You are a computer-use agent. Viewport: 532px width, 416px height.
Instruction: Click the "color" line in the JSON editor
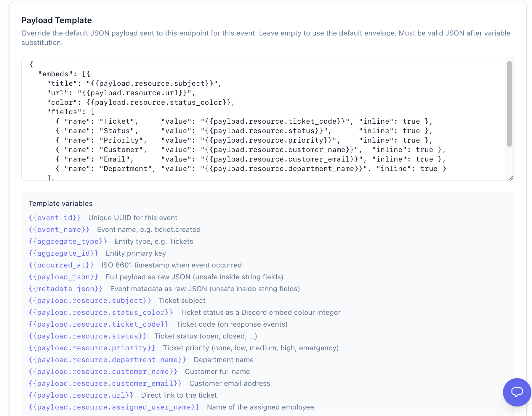point(141,102)
